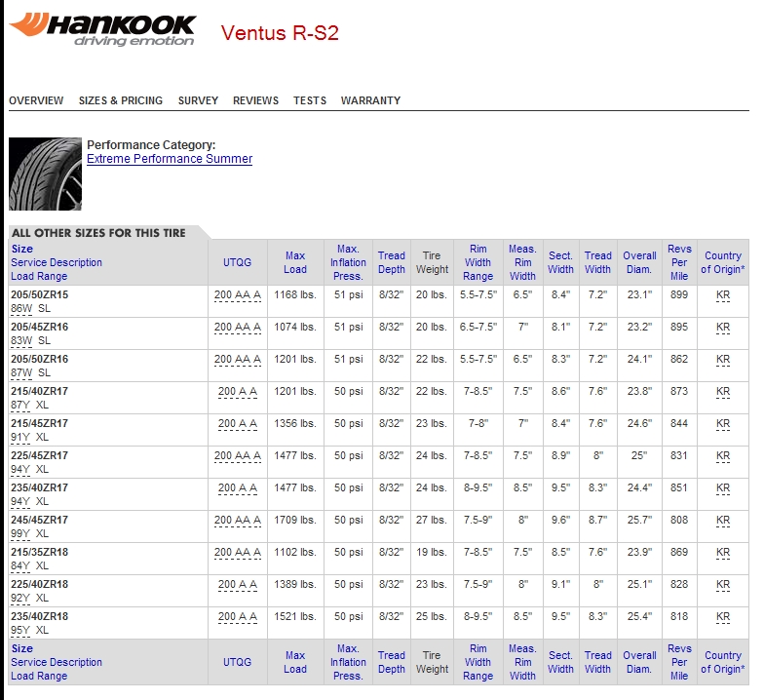The height and width of the screenshot is (700, 764).
Task: Click UTQG 200 AA A for 245/45ZR17
Action: tap(238, 521)
